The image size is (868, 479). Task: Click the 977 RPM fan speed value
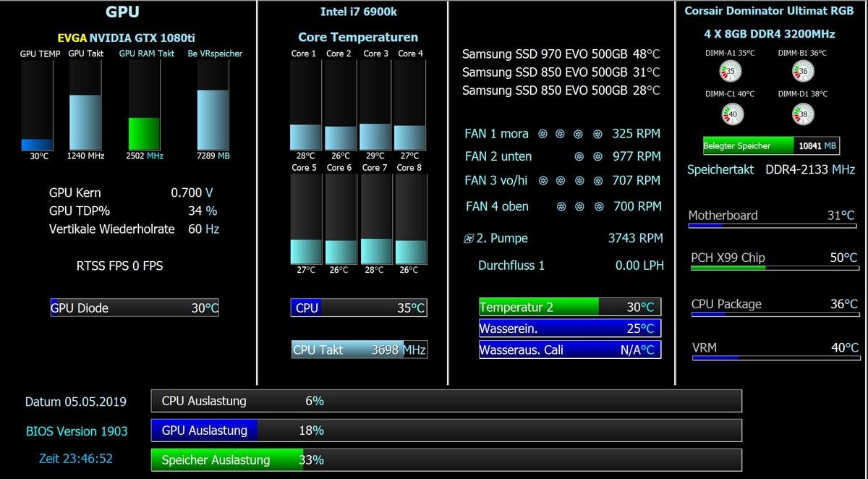637,156
